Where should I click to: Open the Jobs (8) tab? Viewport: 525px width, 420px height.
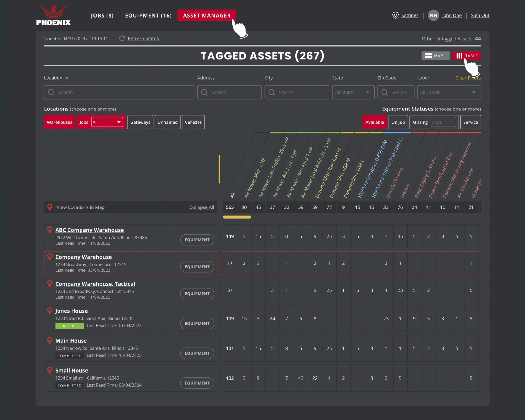[102, 15]
